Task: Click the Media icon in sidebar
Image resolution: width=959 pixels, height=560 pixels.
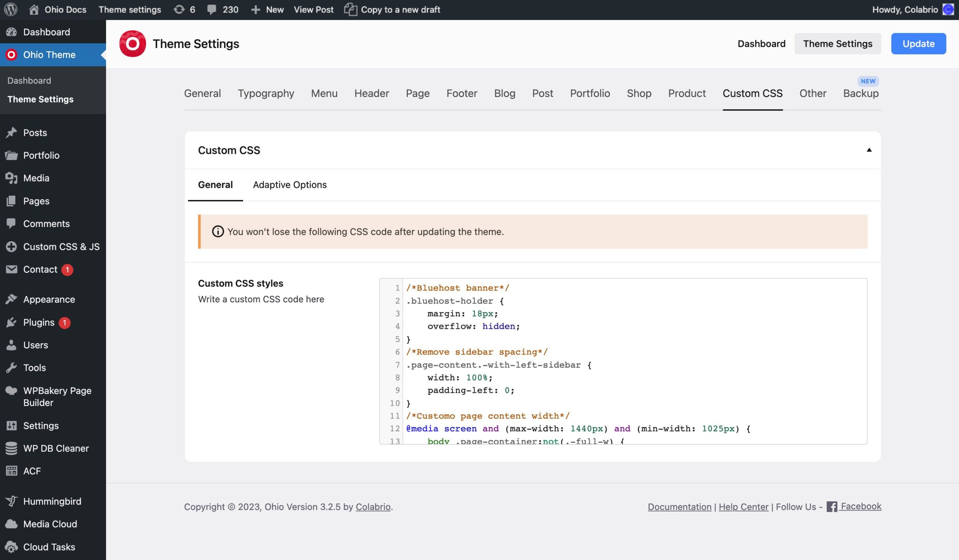Action: [x=11, y=178]
